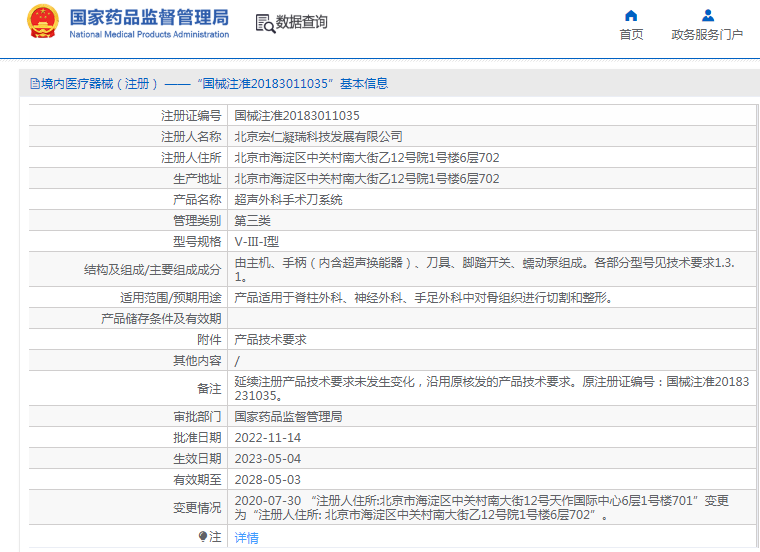Open the 数据查询 search icon
Screen dimensions: 760x552
[x=265, y=23]
